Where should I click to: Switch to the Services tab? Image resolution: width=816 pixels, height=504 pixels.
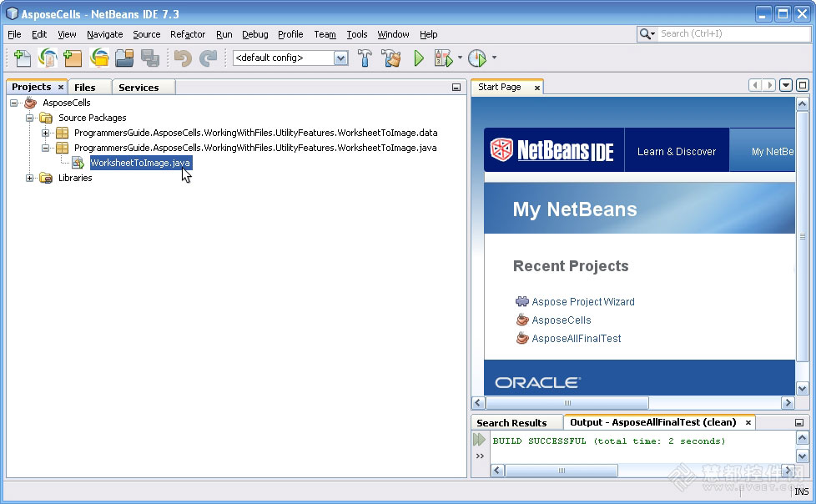[x=139, y=88]
